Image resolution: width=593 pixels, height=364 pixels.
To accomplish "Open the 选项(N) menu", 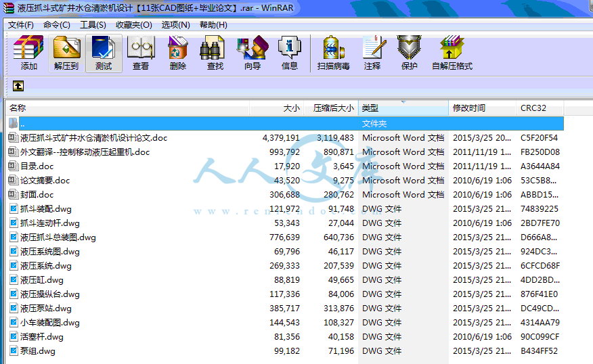I will tap(175, 25).
